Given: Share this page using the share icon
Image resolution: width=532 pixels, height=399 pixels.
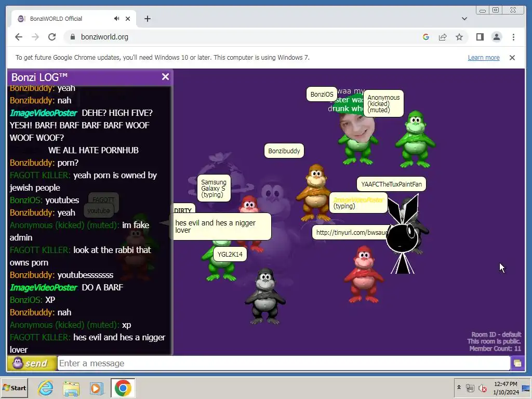Looking at the screenshot, I should click(443, 37).
